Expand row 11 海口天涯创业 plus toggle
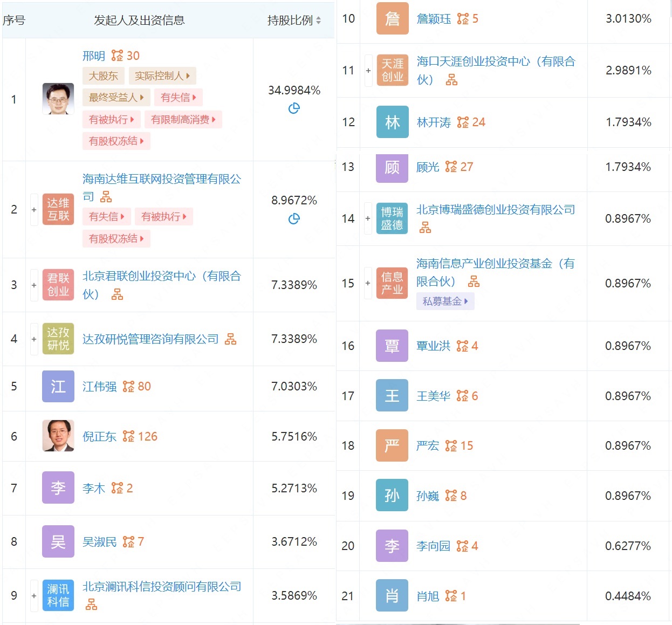This screenshot has width=672, height=625. [368, 71]
